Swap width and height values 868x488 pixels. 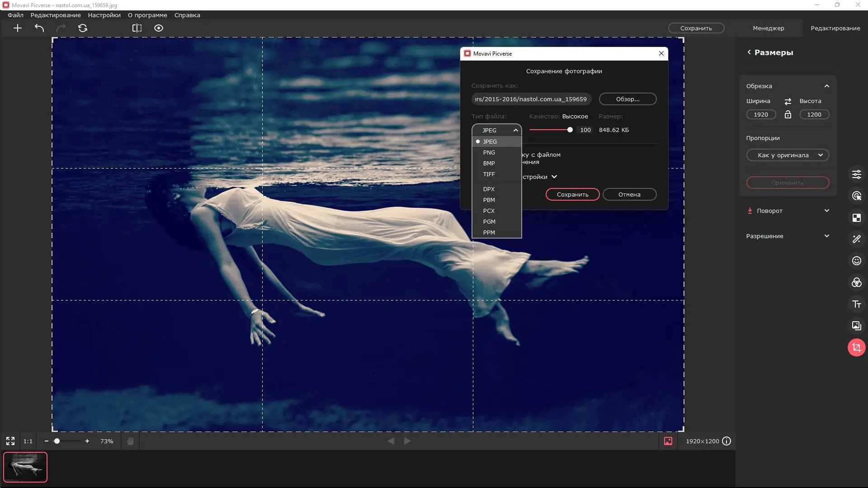coord(788,101)
